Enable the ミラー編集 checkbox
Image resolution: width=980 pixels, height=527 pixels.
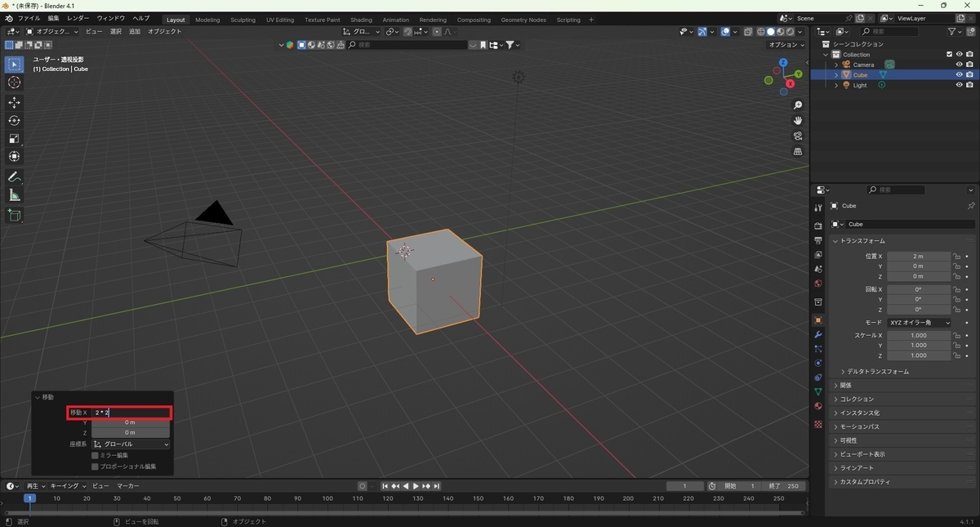[95, 455]
